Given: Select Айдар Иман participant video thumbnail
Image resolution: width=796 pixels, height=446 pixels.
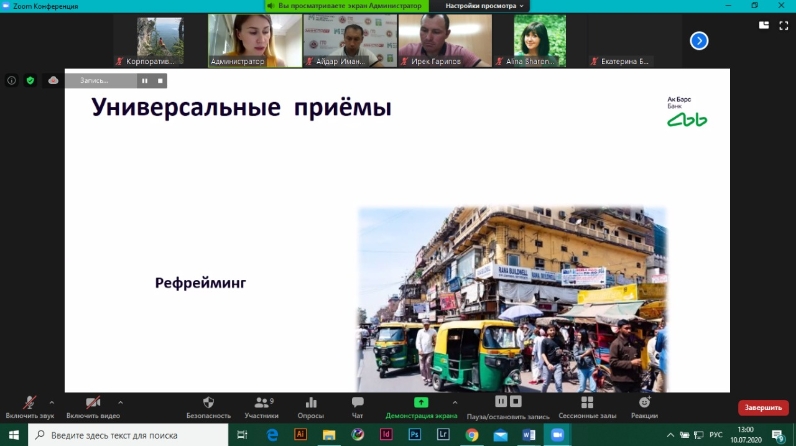Looking at the screenshot, I should (348, 41).
